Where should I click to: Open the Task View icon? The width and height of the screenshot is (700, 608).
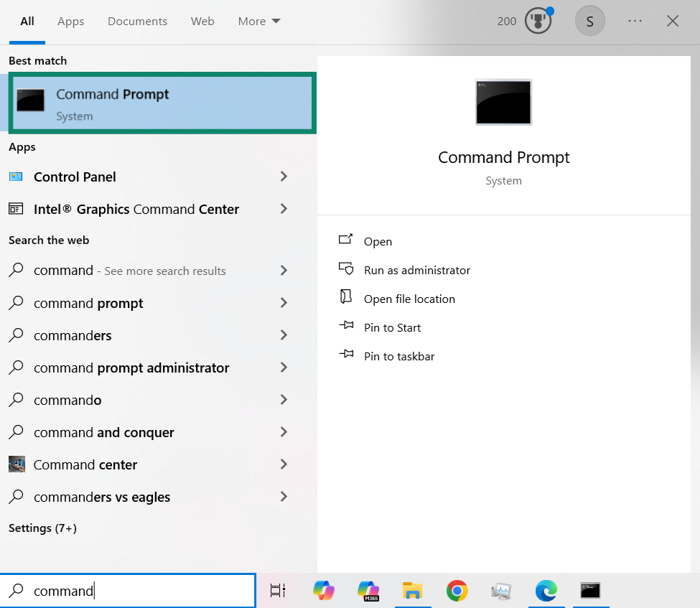(278, 591)
